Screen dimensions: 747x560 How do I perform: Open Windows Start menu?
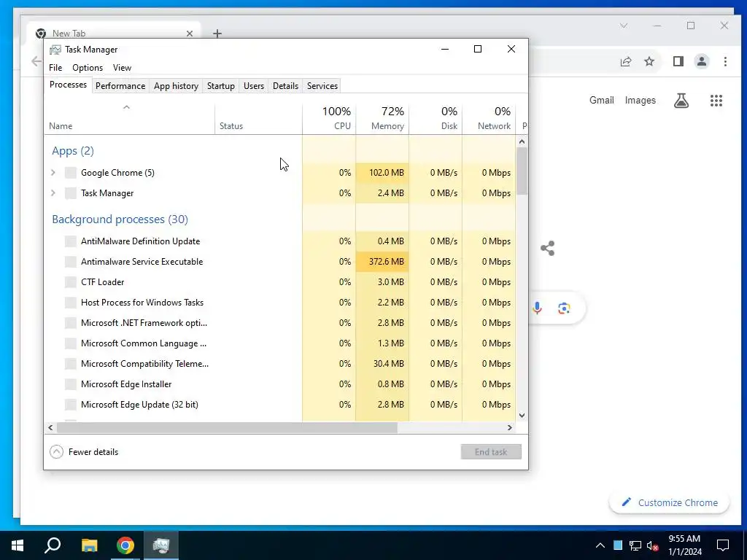pyautogui.click(x=18, y=545)
